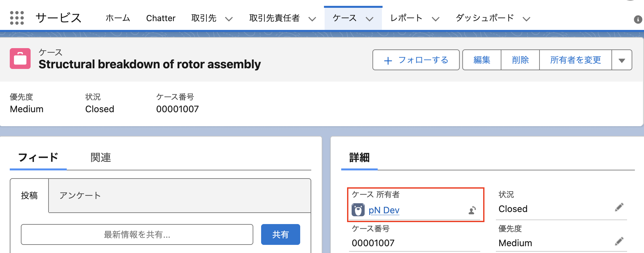The width and height of the screenshot is (644, 253).
Task: Select the アンケート publisher tab
Action: [x=80, y=195]
